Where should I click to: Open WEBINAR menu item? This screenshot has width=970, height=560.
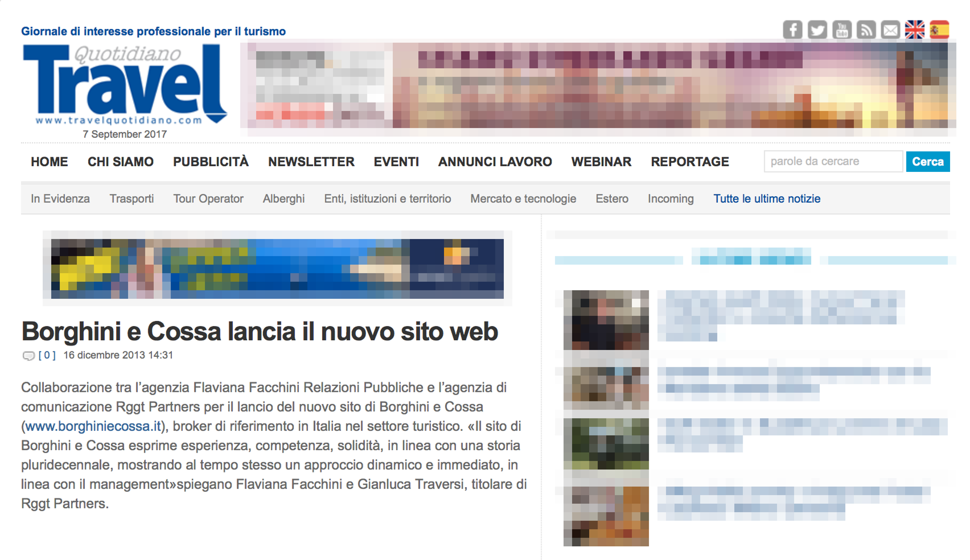[602, 162]
